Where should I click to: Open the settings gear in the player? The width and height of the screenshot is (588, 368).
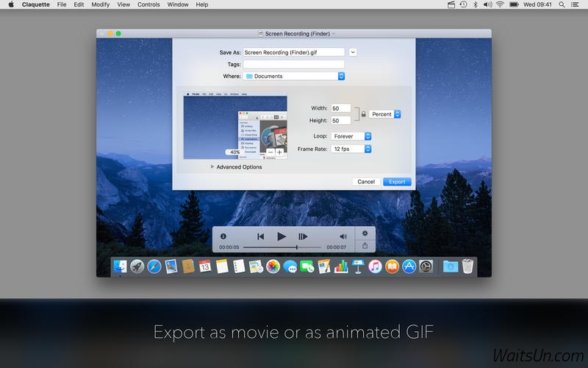[x=365, y=233]
